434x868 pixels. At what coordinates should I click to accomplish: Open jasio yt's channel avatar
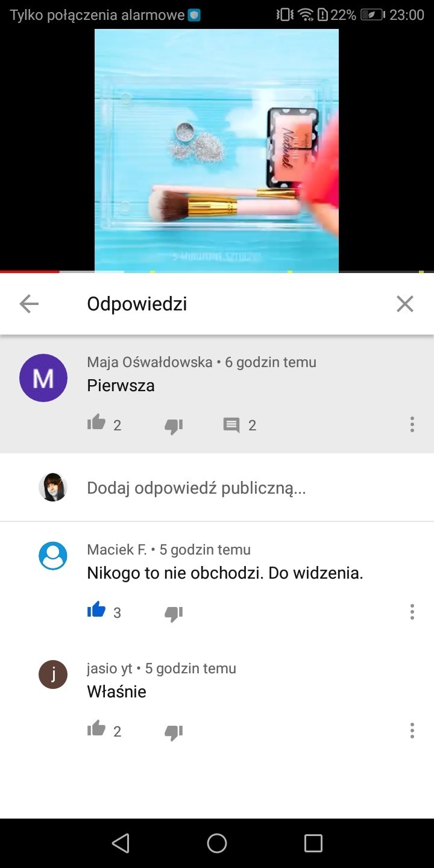tap(53, 674)
